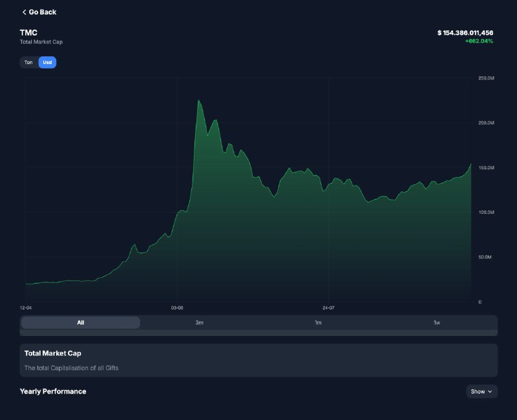The width and height of the screenshot is (517, 420).
Task: Click the 150.0M axis label
Action: [487, 167]
